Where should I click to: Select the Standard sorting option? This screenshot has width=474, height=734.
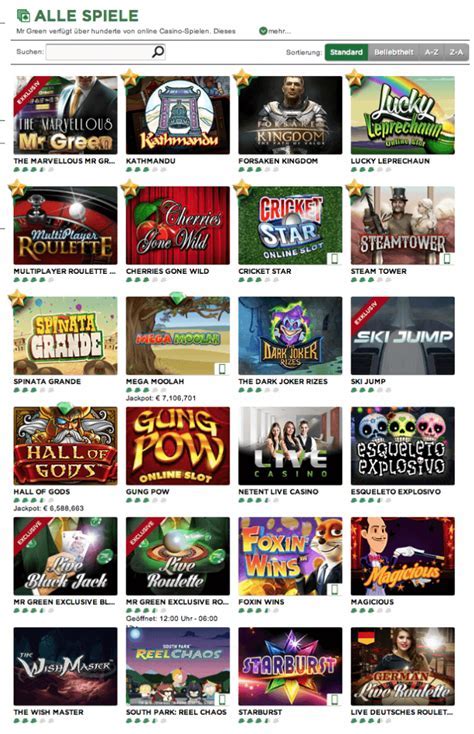coord(346,52)
